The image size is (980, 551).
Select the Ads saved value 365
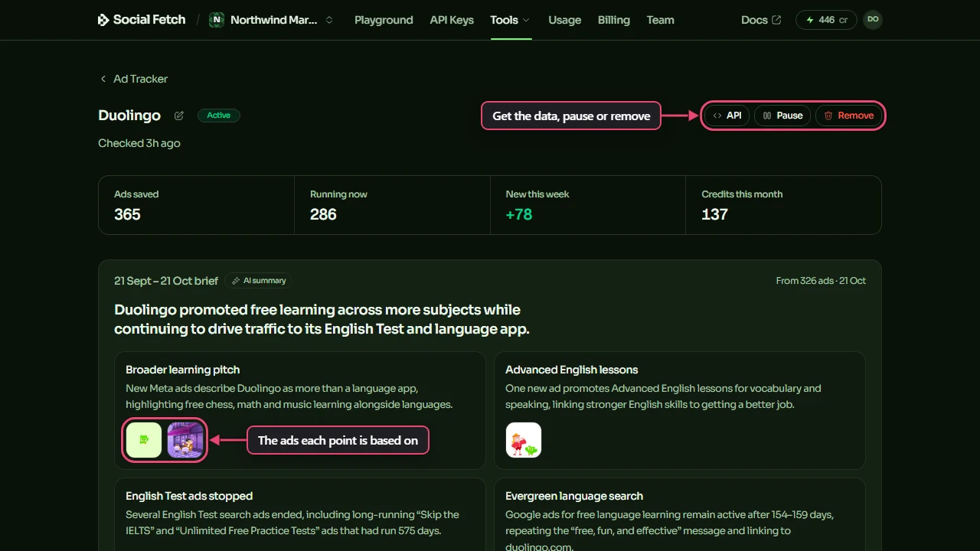pos(127,214)
